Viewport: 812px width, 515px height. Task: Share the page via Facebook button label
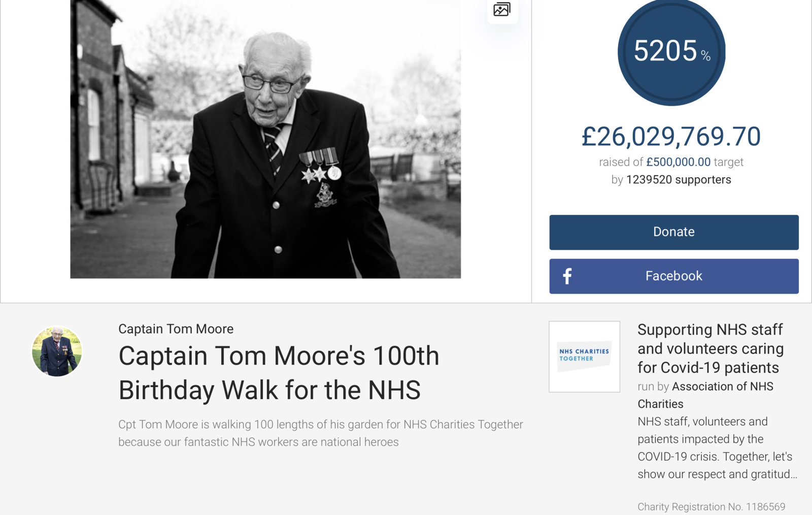673,276
